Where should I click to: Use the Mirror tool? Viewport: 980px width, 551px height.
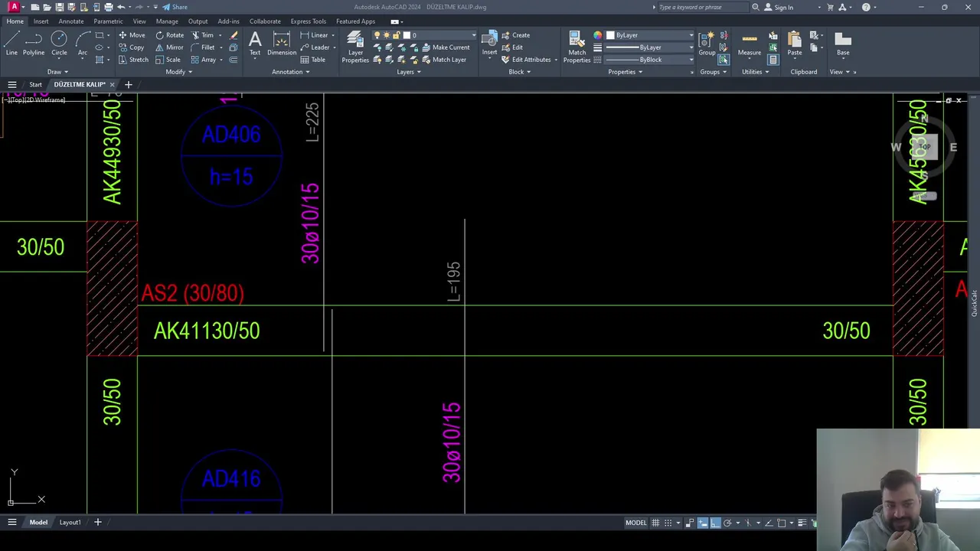169,47
